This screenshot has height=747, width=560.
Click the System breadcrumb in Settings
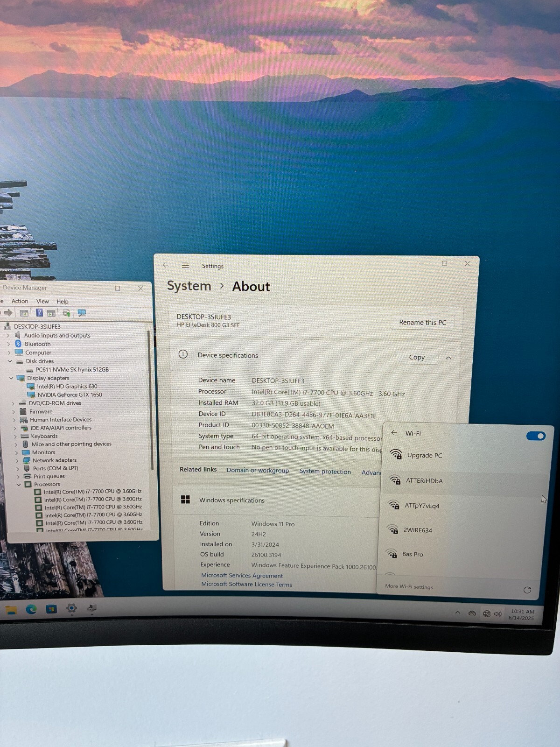(x=189, y=286)
